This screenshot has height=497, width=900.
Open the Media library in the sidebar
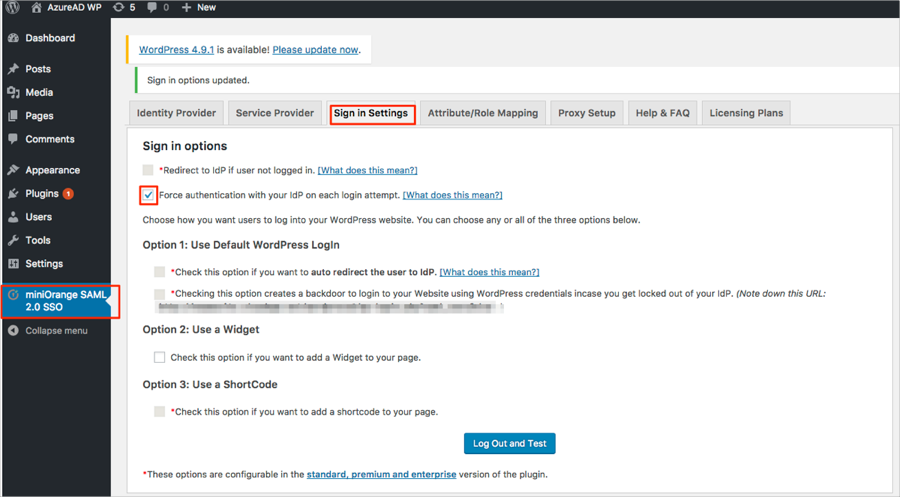pyautogui.click(x=39, y=92)
